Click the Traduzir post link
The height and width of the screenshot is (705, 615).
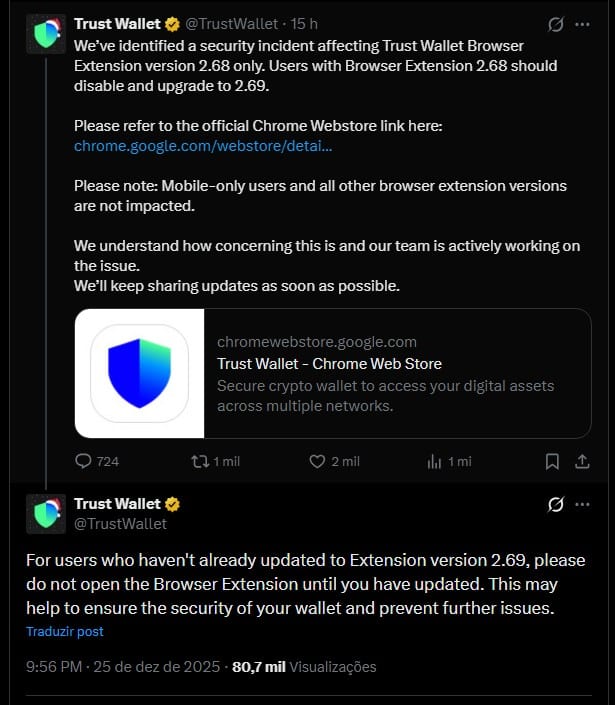click(65, 632)
